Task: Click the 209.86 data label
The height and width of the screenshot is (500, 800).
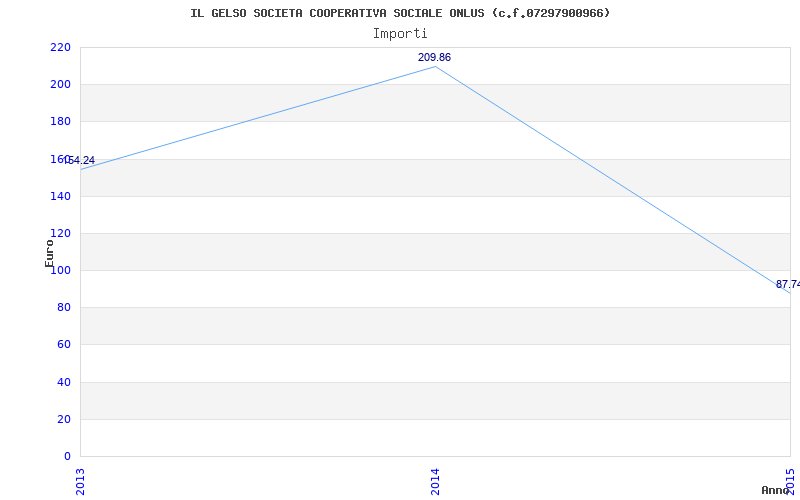Action: click(434, 57)
